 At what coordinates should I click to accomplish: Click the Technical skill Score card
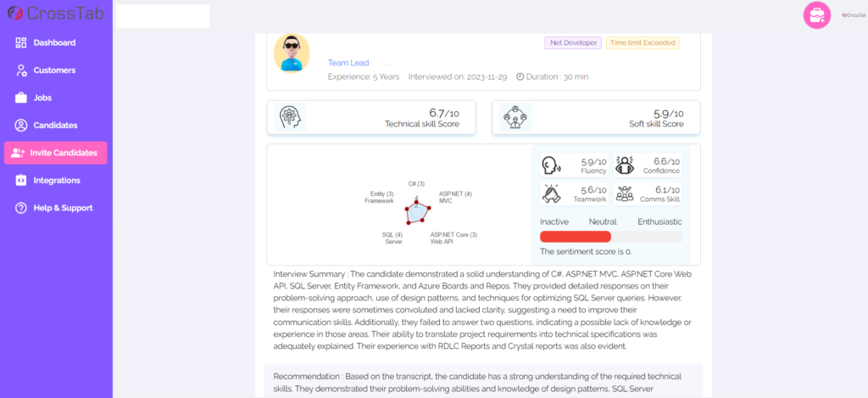pyautogui.click(x=371, y=117)
